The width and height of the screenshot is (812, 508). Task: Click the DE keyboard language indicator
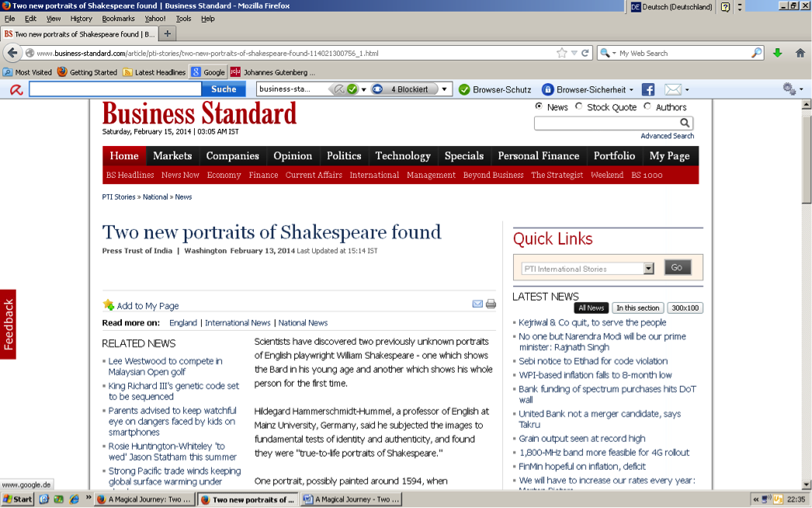click(x=636, y=7)
